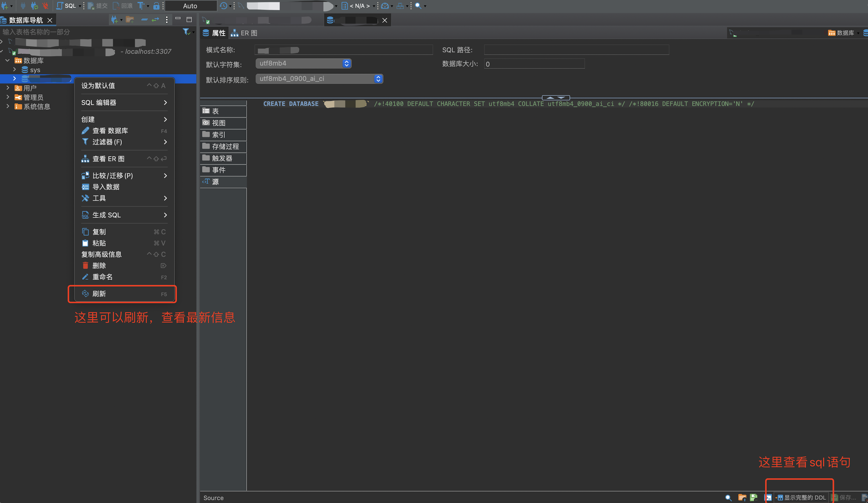Toggle 显示完整的 DDL button

point(801,497)
